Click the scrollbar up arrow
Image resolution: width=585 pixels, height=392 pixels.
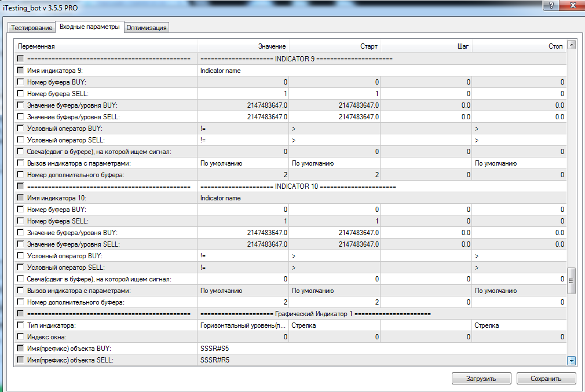tap(571, 45)
